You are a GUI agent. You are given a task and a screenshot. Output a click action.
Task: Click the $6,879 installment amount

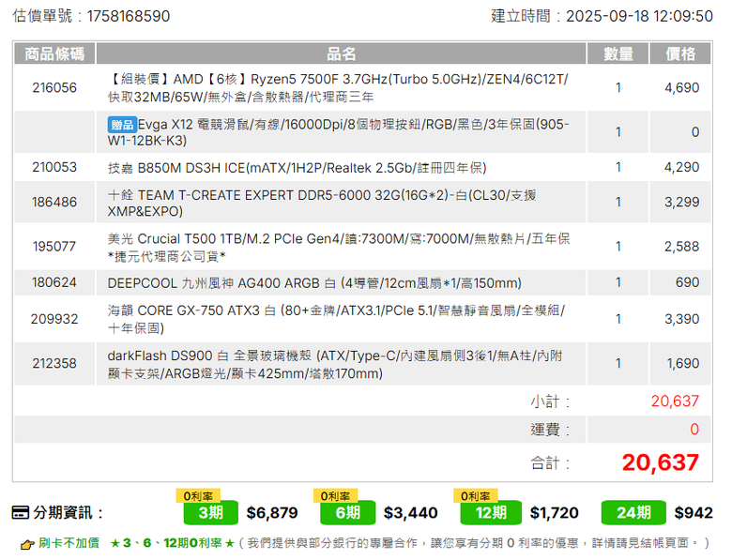coord(272,513)
